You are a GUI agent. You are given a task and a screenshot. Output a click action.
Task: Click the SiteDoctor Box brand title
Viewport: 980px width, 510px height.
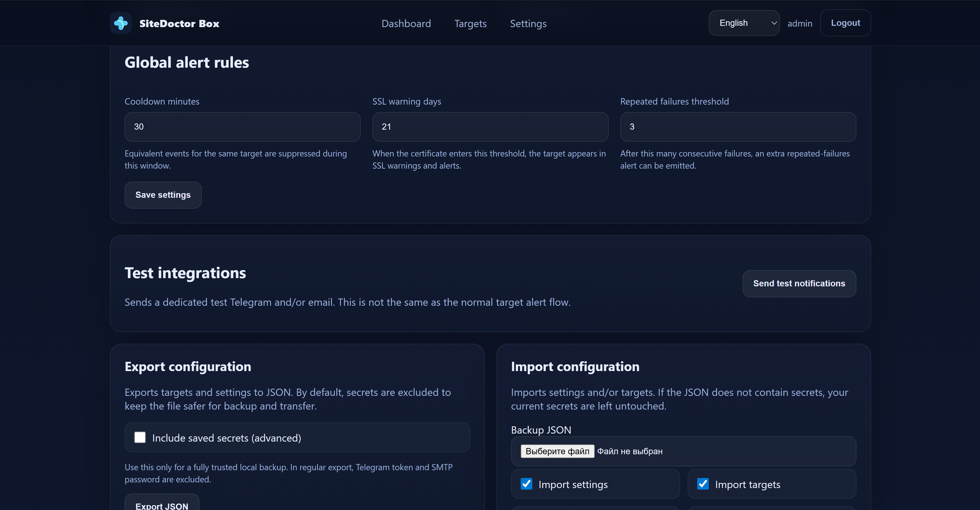pyautogui.click(x=179, y=23)
